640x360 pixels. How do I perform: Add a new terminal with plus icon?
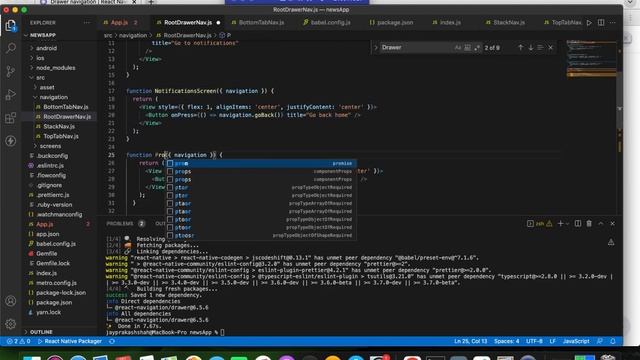tap(560, 224)
